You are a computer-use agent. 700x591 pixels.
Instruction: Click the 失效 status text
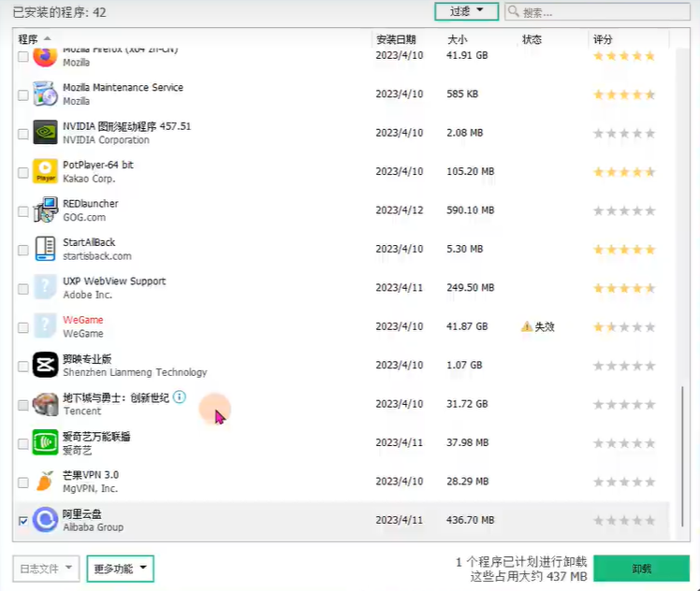545,326
